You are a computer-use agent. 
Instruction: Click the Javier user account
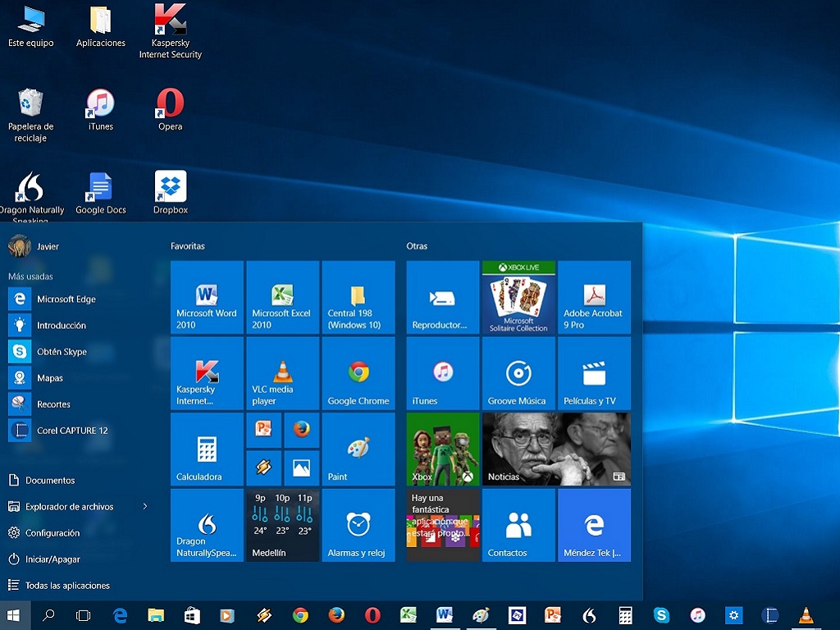pos(33,246)
